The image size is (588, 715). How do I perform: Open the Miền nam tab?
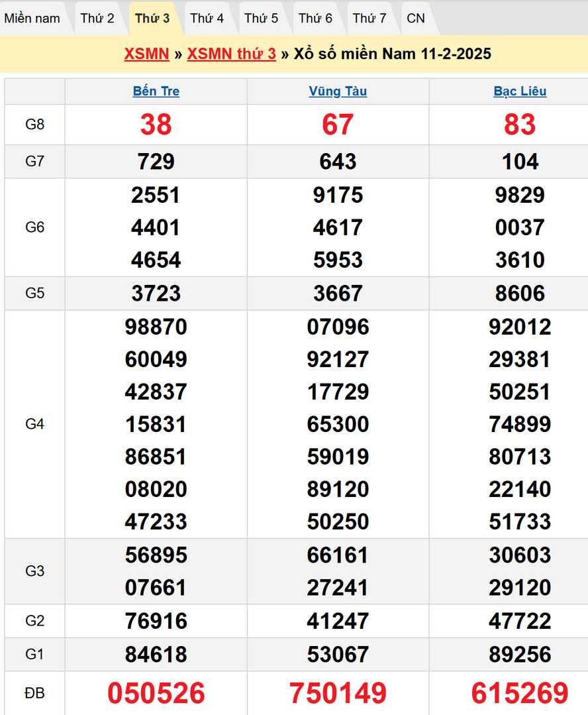[x=32, y=18]
